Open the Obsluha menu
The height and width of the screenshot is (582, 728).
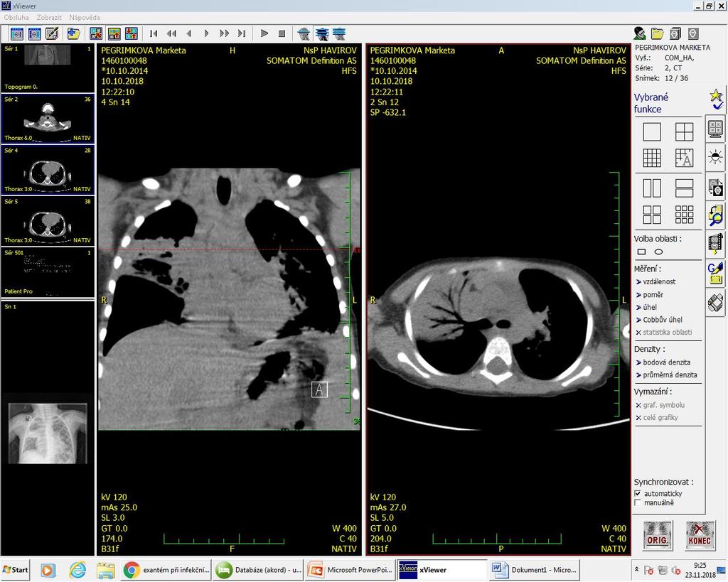pos(16,17)
